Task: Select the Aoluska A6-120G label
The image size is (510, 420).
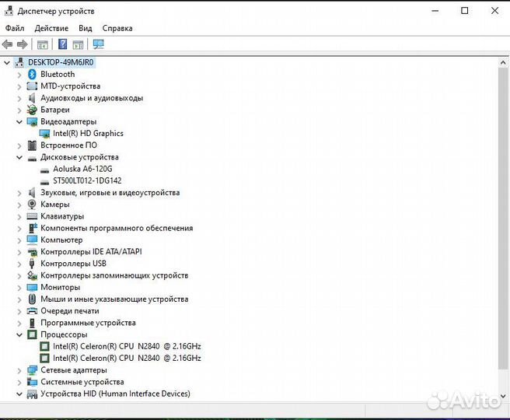Action: pyautogui.click(x=82, y=169)
